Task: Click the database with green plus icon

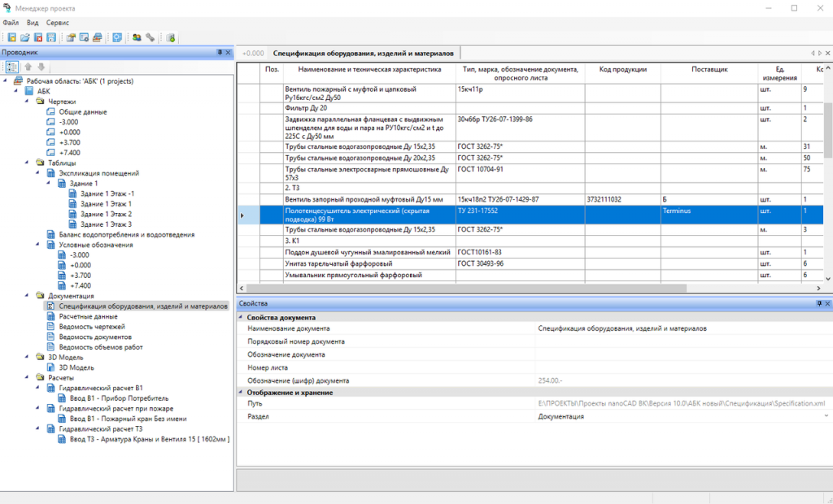Action: [171, 37]
